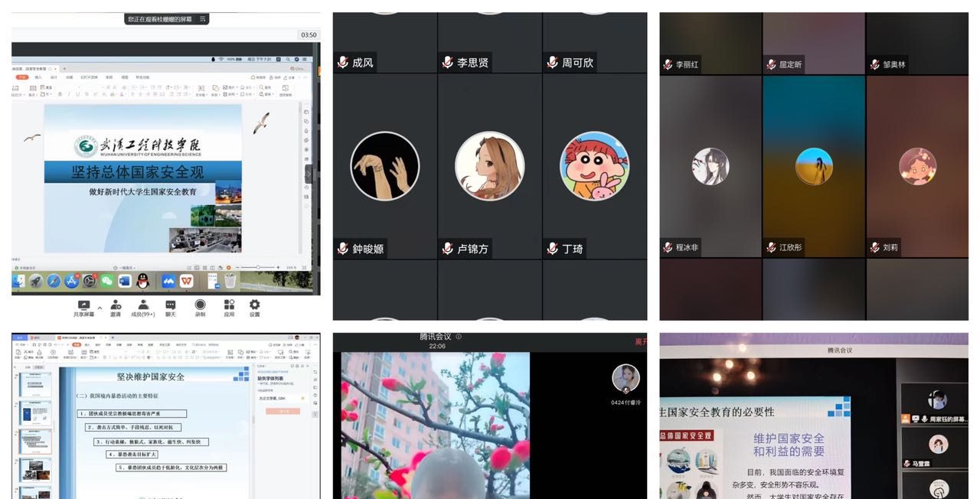Select the slide thumbnail showing the blue book

pos(34,414)
